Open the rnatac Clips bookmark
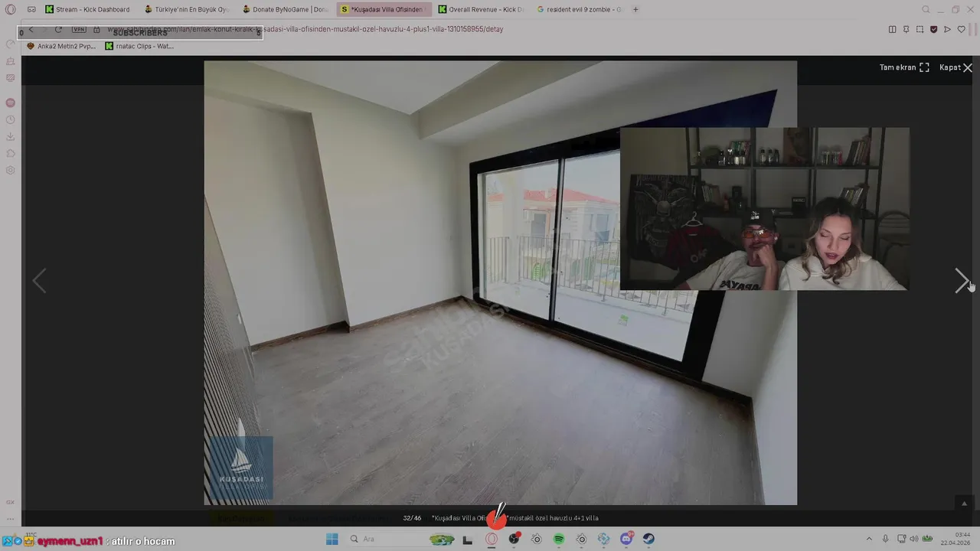Screen dimensions: 980x551 coord(139,46)
